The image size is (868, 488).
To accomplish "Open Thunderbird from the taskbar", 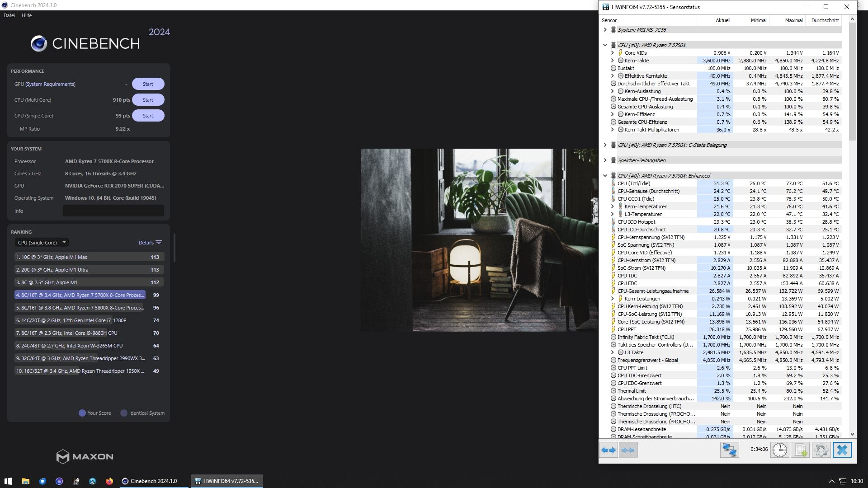I will click(42, 481).
